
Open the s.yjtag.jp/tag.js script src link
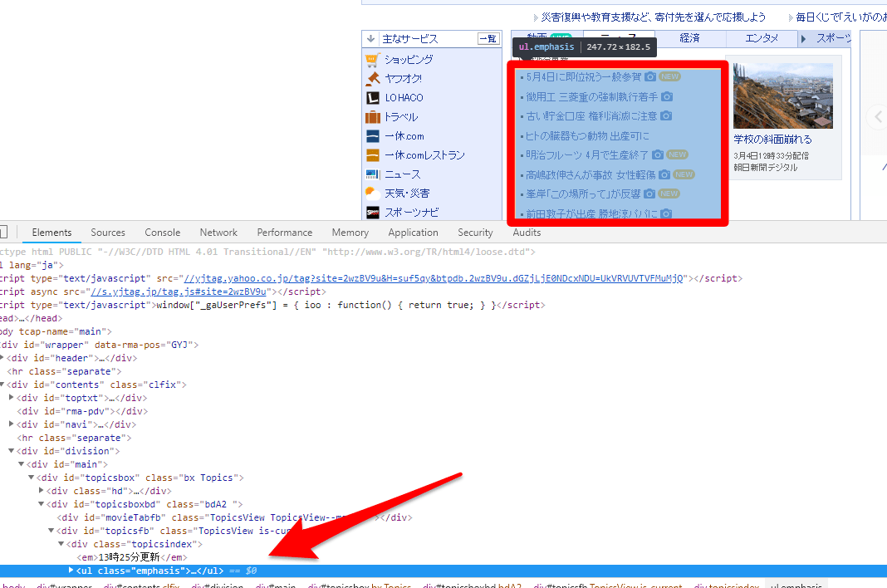pos(179,292)
